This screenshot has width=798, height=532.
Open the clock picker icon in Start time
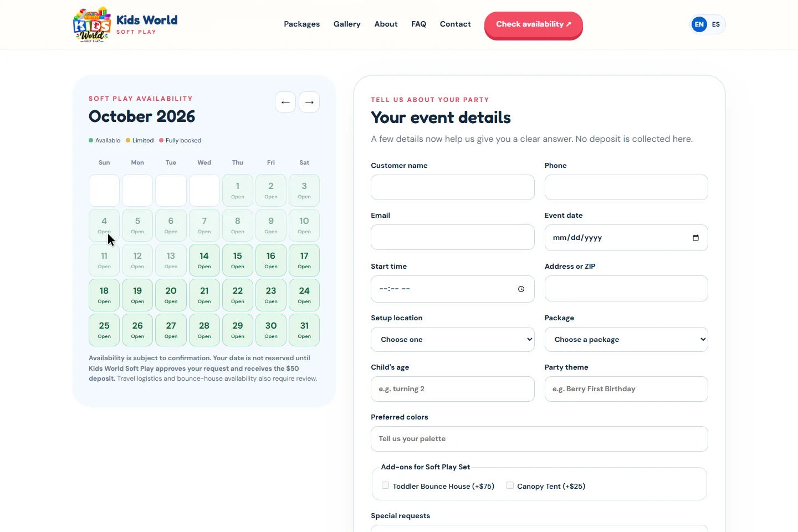(521, 289)
